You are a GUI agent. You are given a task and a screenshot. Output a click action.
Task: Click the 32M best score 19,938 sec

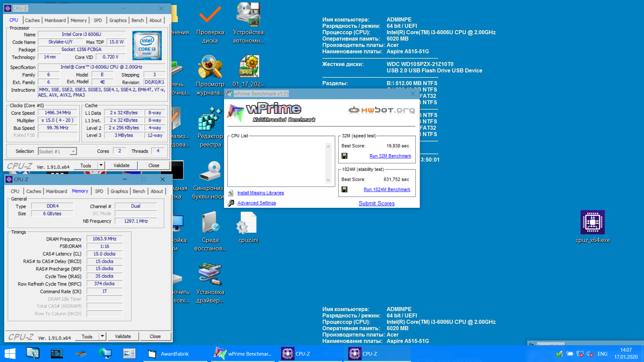pos(397,146)
